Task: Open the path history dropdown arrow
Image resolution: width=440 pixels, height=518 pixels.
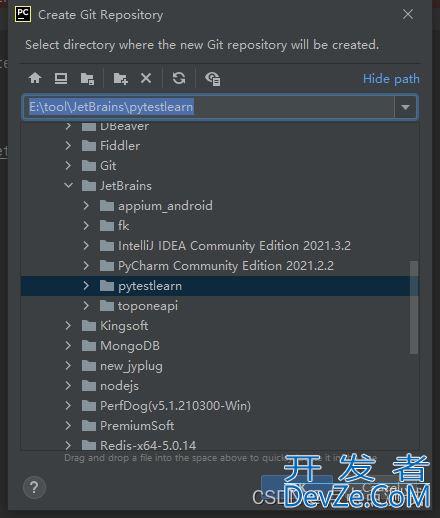Action: [x=405, y=107]
